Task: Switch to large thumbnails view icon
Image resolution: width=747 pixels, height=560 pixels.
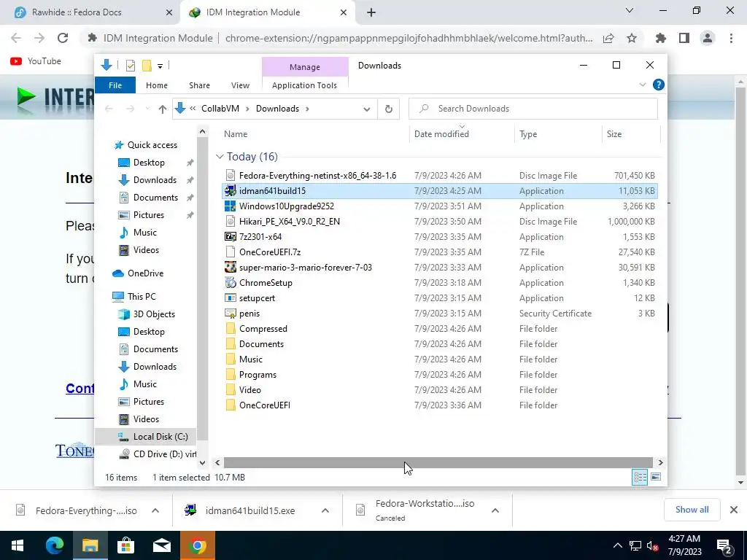Action: click(656, 477)
